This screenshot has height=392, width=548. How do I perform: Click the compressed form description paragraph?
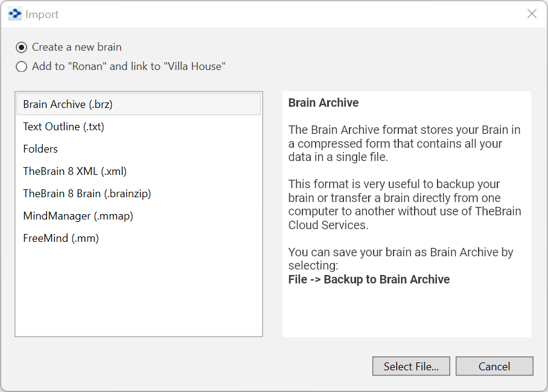click(404, 144)
